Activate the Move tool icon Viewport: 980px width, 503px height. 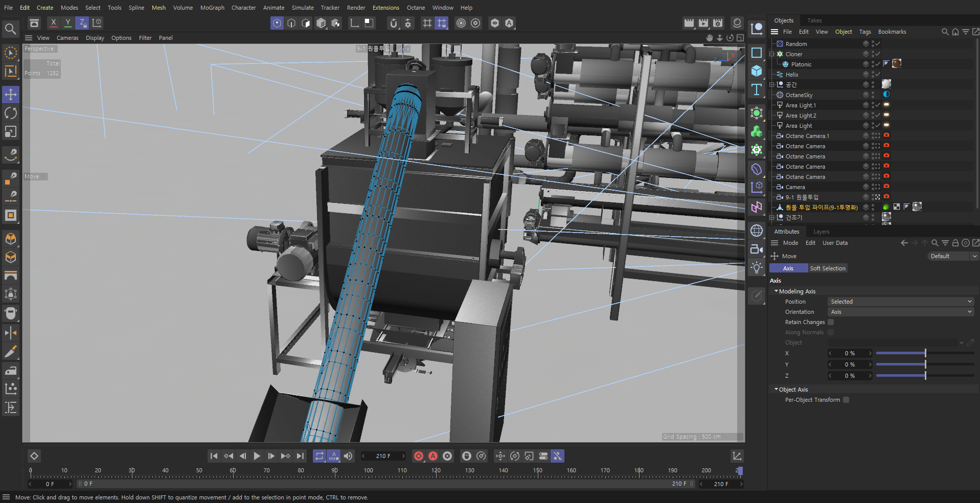11,95
